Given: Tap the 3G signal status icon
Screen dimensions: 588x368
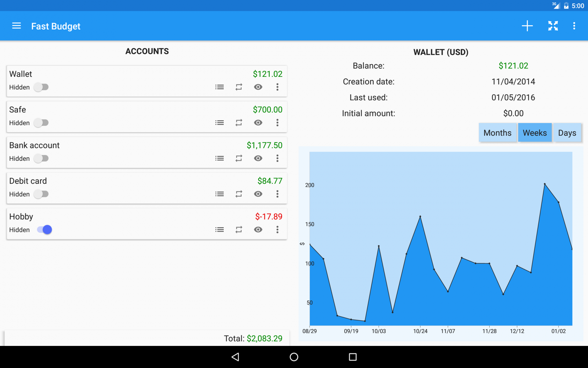Looking at the screenshot, I should coord(556,6).
